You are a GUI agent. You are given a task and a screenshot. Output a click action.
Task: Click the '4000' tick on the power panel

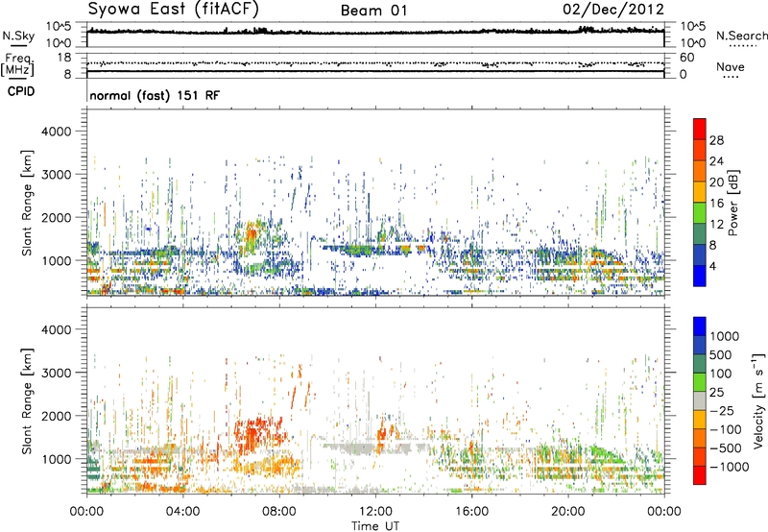56,132
